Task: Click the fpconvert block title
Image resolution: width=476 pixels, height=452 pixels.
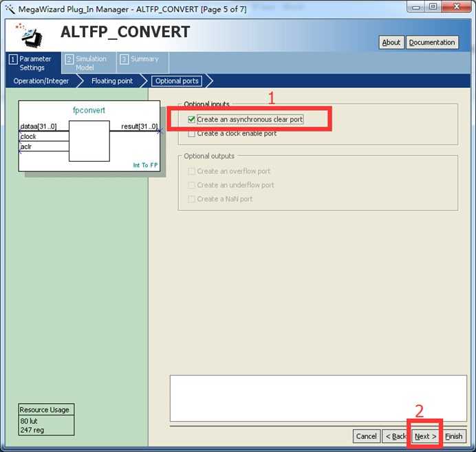Action: pos(89,110)
